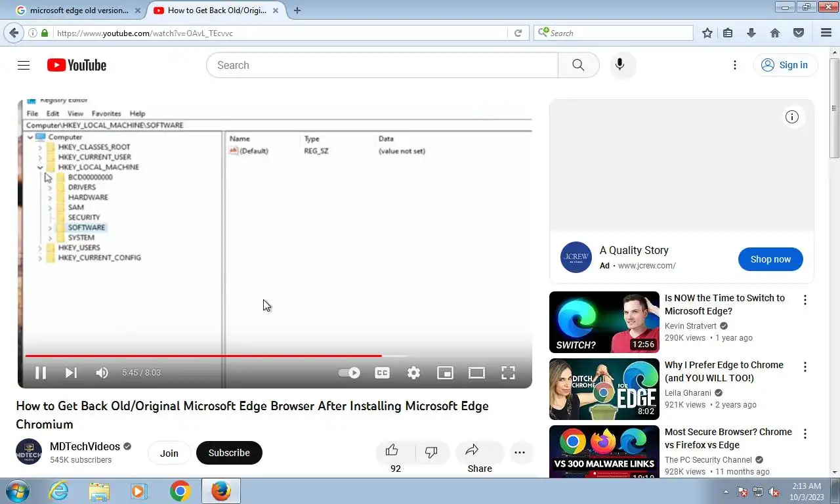Show bookmarks list icon
Viewport: 840px width, 504px height.
(728, 33)
